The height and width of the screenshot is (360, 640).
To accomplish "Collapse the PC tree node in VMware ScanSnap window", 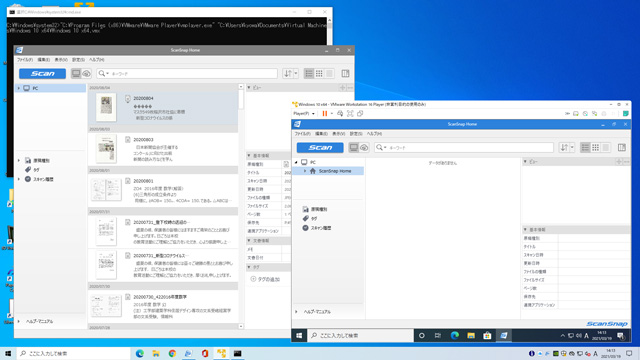I will click(296, 162).
